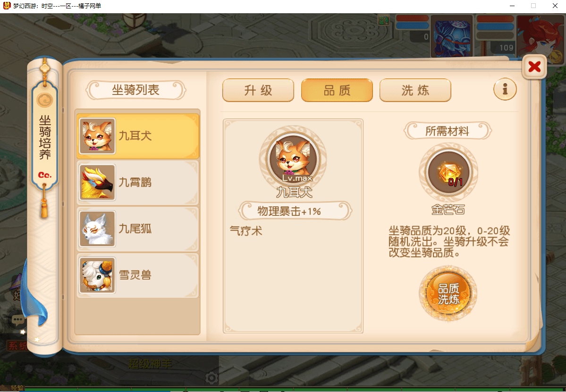Open settings gear at the bottom
This screenshot has width=566, height=392.
click(x=211, y=378)
